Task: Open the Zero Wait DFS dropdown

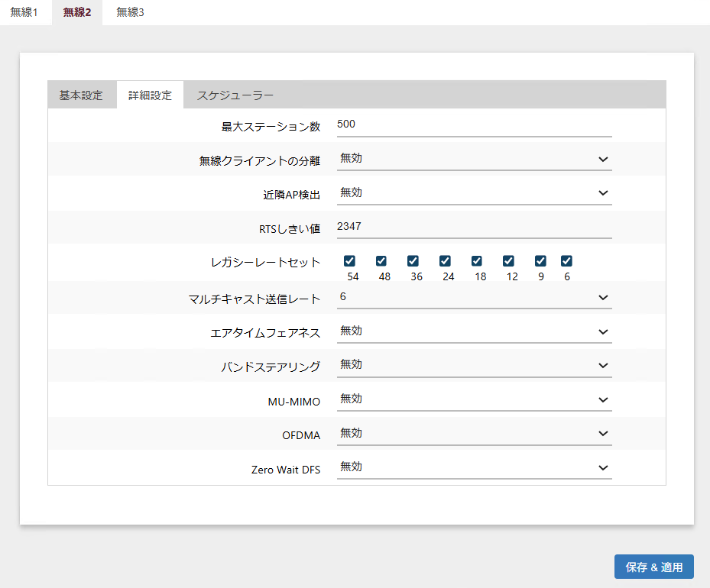Action: tap(474, 467)
